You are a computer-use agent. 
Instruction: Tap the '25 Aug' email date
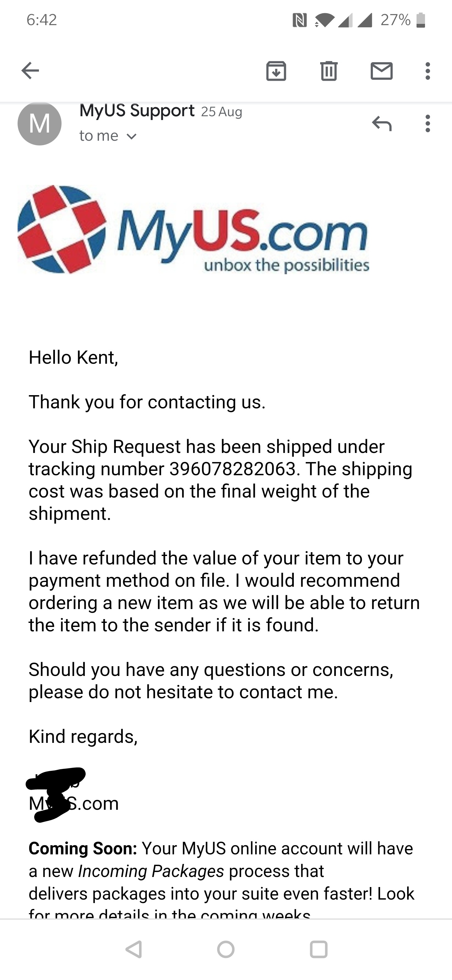(221, 112)
